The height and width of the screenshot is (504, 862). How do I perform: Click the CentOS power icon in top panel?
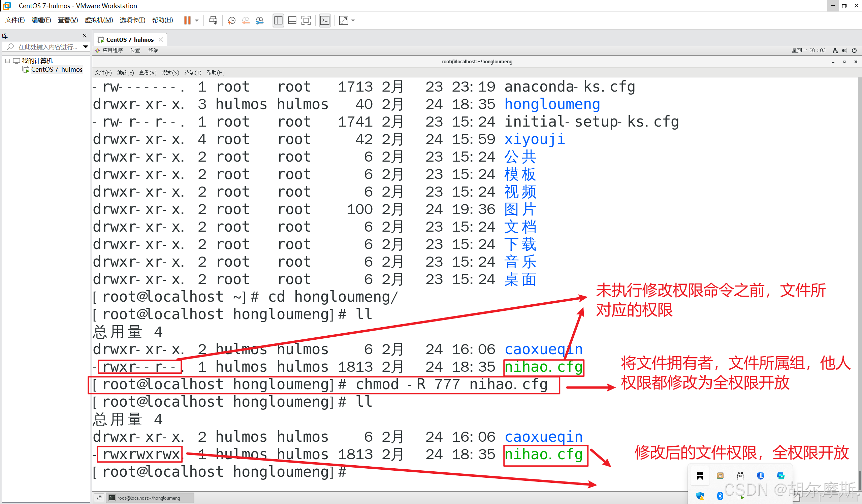pyautogui.click(x=854, y=51)
